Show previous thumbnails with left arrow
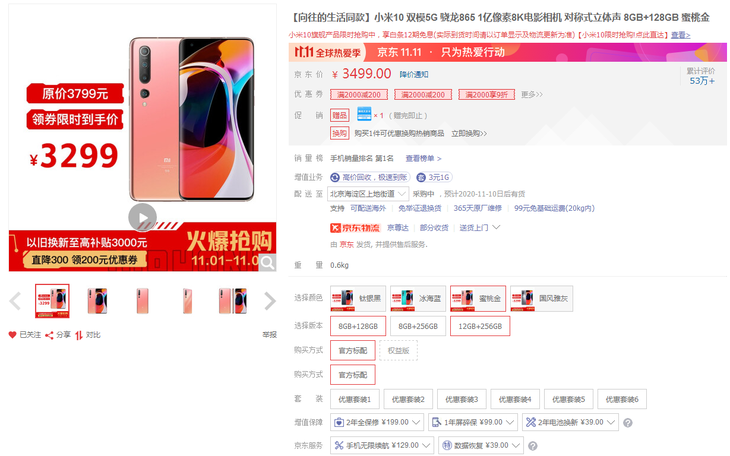Viewport: 730px width, 456px height. click(15, 301)
